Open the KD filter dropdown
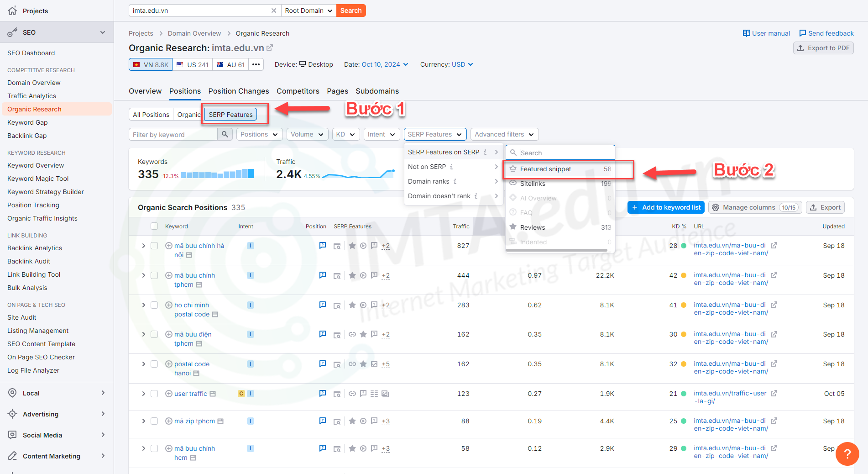868x474 pixels. coord(345,134)
